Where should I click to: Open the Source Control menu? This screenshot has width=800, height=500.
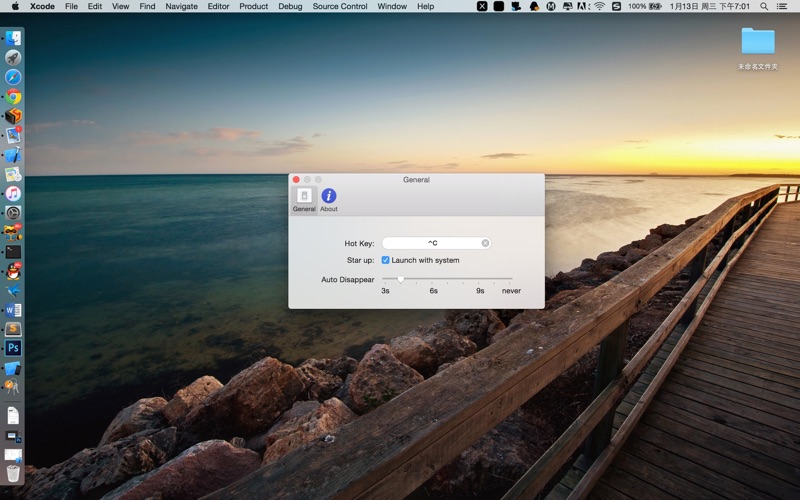tap(340, 6)
